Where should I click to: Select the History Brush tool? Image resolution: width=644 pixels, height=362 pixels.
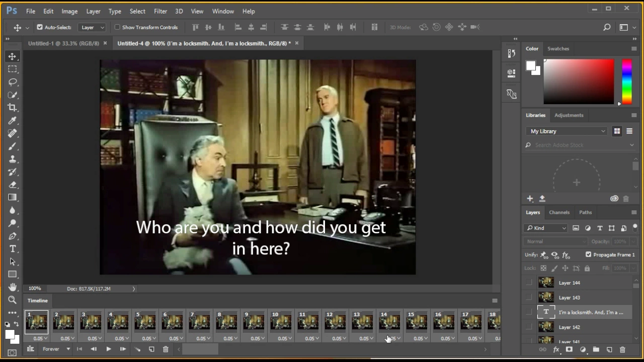click(x=13, y=171)
